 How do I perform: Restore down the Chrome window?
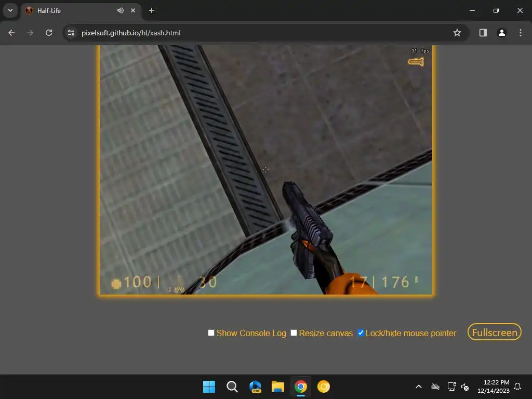496,10
